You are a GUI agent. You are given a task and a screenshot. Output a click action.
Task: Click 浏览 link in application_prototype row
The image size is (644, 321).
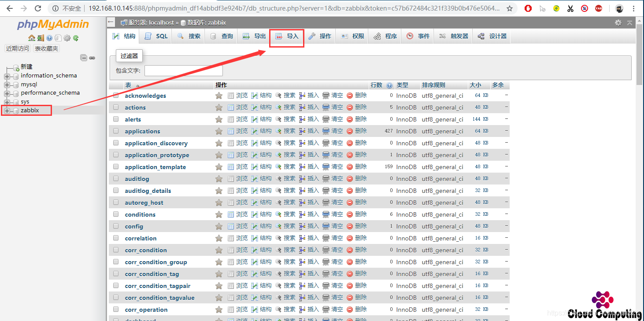(242, 155)
